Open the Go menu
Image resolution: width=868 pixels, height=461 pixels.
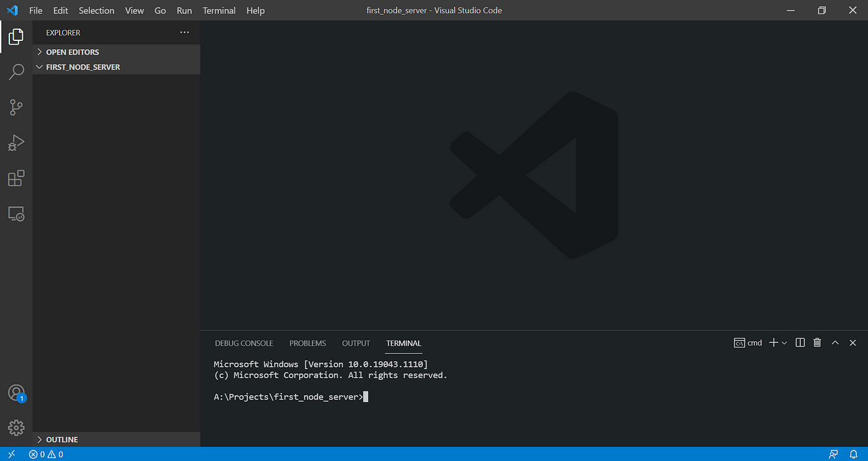click(x=160, y=11)
